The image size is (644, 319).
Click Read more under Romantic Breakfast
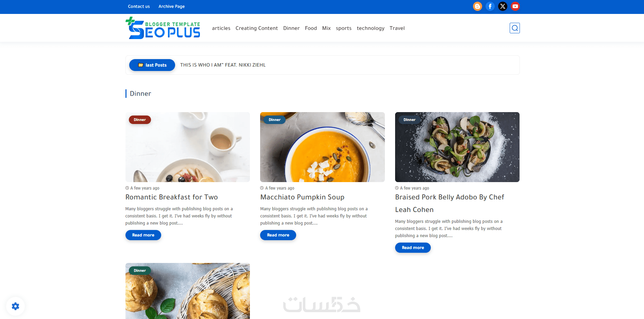[143, 235]
